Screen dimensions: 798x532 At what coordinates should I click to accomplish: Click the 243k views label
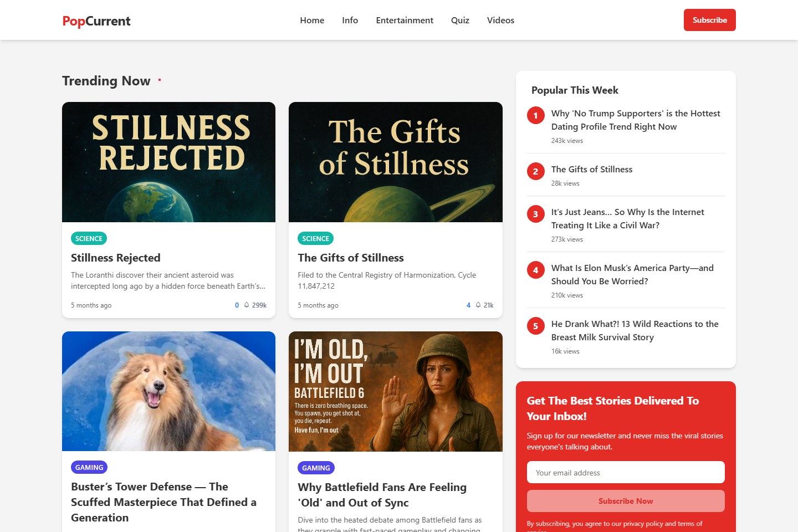coord(567,141)
